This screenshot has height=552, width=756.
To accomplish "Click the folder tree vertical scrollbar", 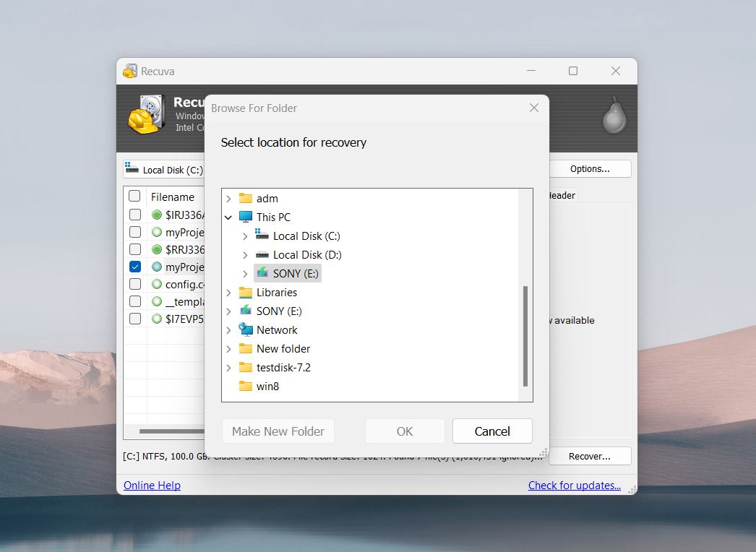I will [525, 336].
